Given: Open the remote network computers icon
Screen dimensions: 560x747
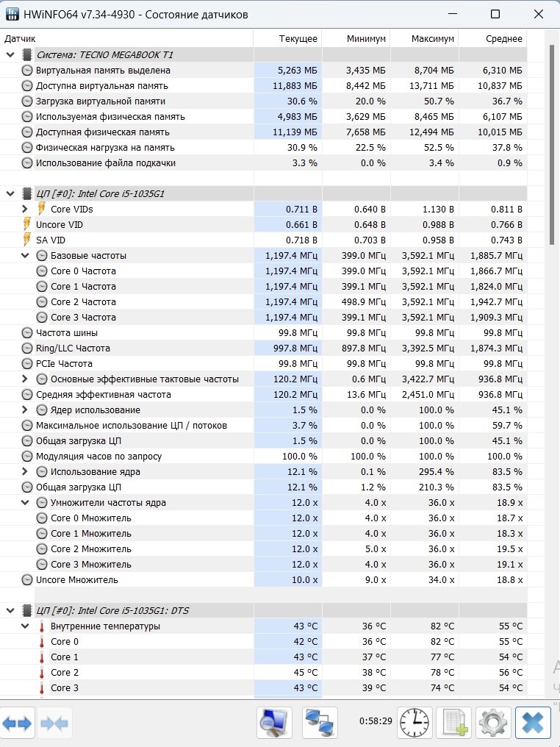Looking at the screenshot, I should (x=320, y=723).
